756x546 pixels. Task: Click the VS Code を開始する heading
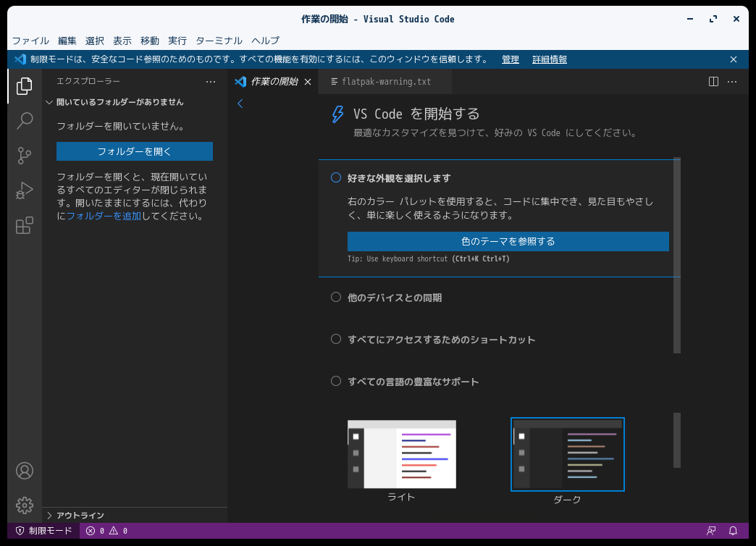click(416, 114)
